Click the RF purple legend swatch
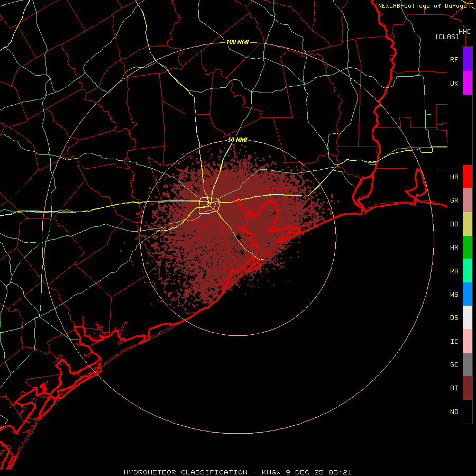The image size is (476, 476). point(467,59)
